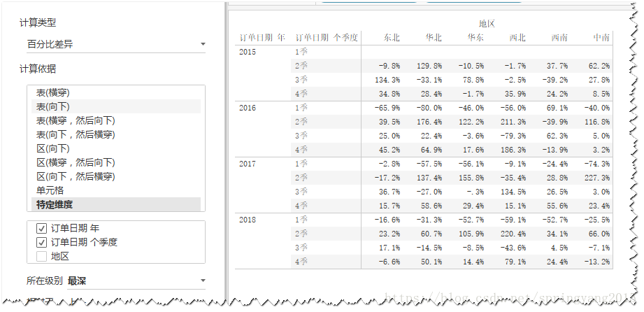Image resolution: width=644 pixels, height=312 pixels.
Task: Select 表(横穿，然后向下) option
Action: pyautogui.click(x=116, y=120)
